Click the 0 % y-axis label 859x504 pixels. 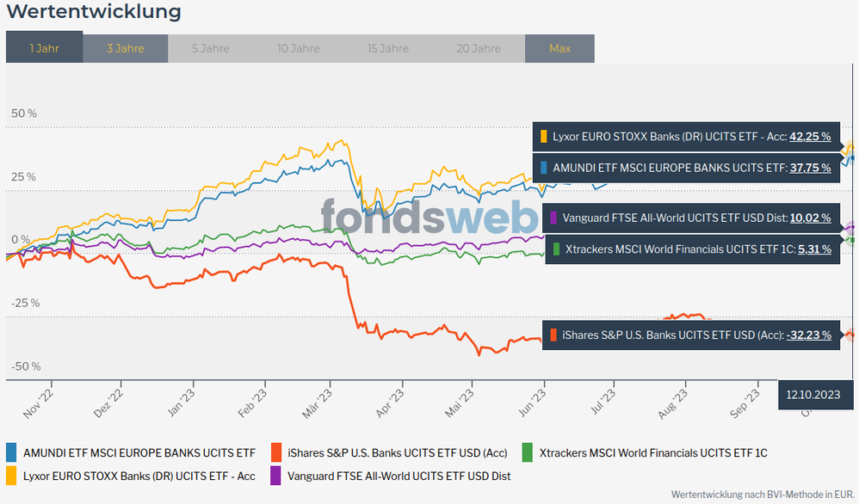coord(21,240)
